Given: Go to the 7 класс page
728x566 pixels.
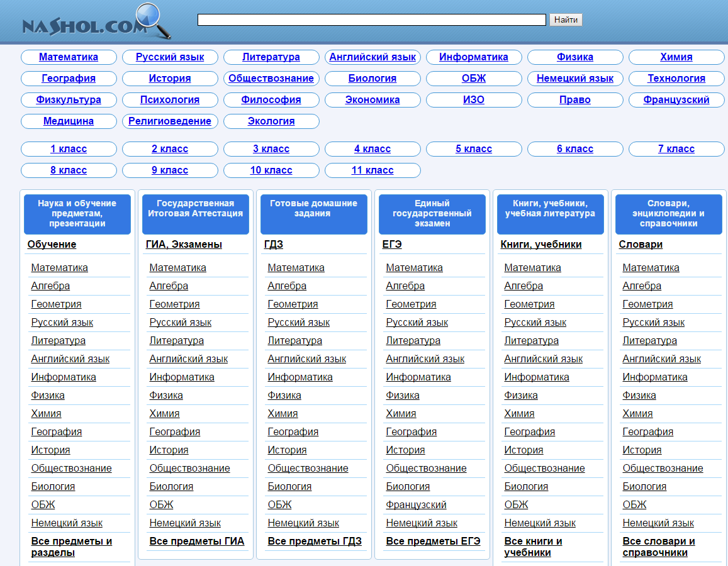Looking at the screenshot, I should click(x=676, y=149).
